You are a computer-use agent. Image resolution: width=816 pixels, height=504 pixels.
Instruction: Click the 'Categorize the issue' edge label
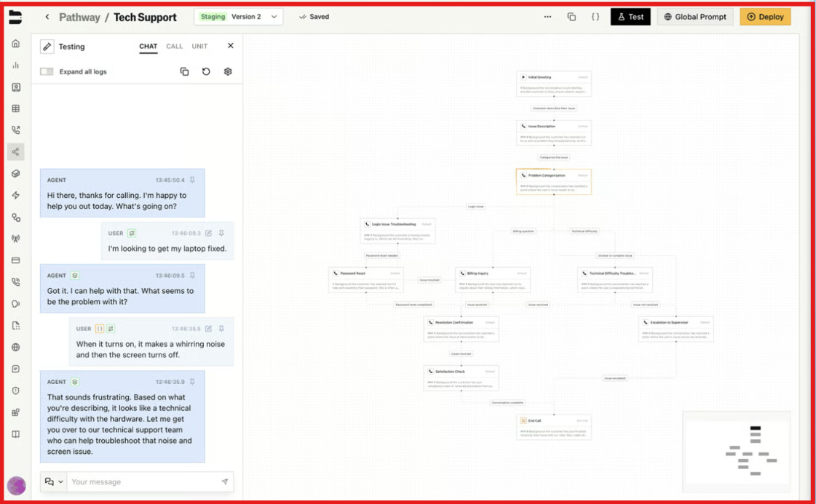[x=554, y=157]
